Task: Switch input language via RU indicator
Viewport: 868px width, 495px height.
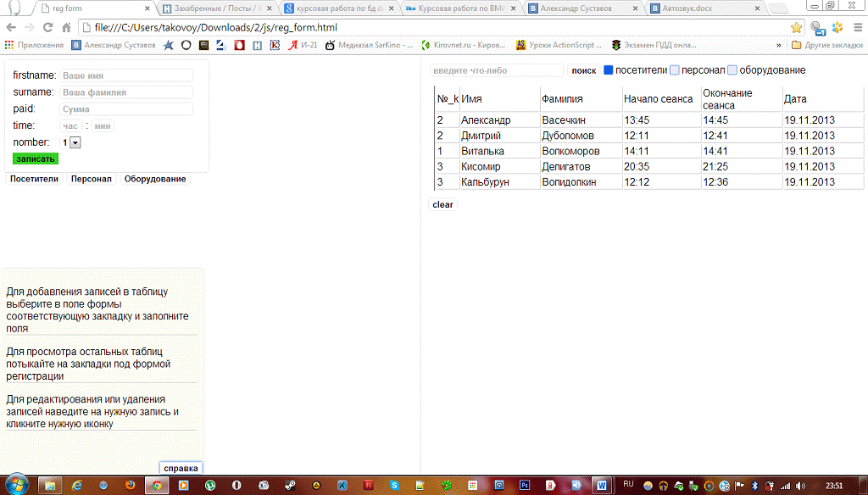Action: tap(628, 484)
